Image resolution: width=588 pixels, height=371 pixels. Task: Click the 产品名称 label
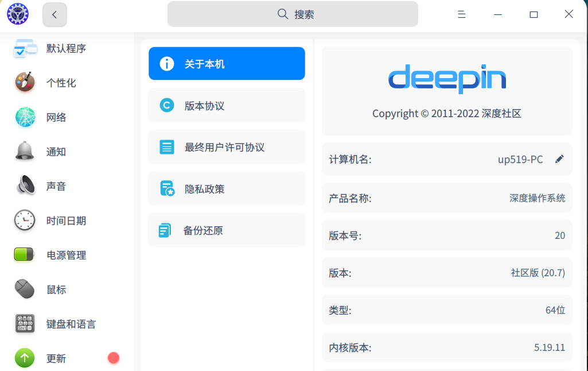[351, 198]
